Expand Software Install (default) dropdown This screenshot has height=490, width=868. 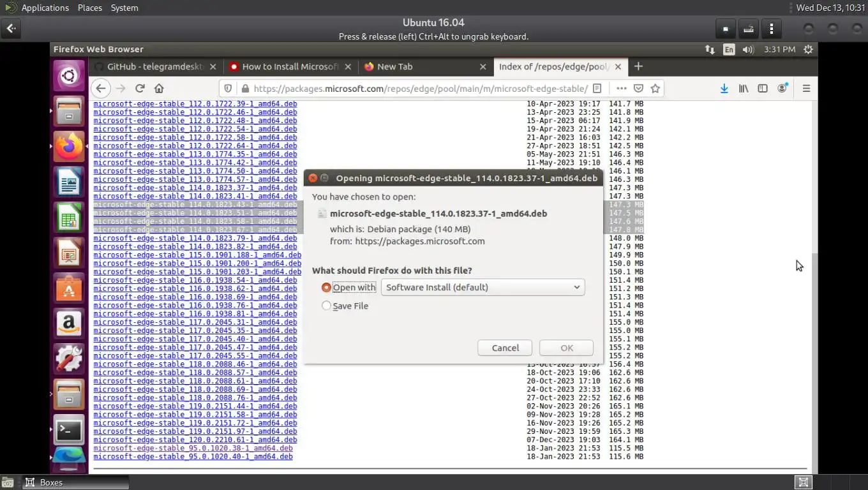click(483, 287)
